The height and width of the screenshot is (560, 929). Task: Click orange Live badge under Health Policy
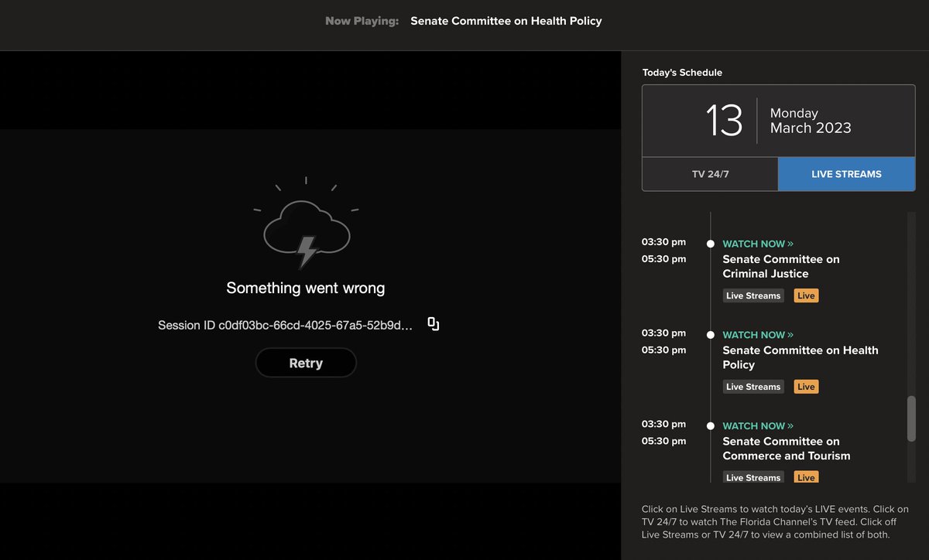click(806, 387)
